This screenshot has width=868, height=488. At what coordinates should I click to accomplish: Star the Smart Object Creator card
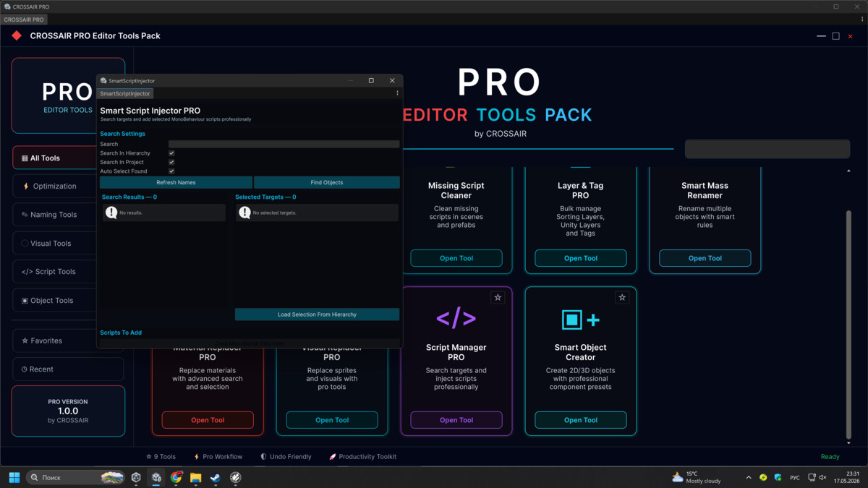tap(622, 297)
